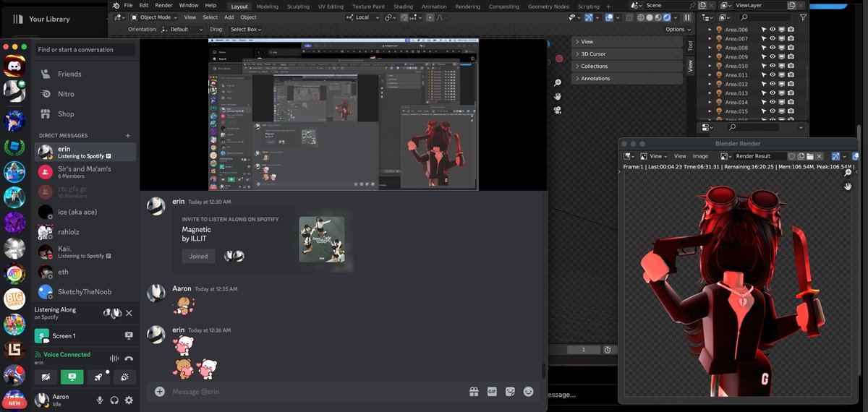
Task: Select the pan hand tool in 3D viewport
Action: tap(558, 96)
